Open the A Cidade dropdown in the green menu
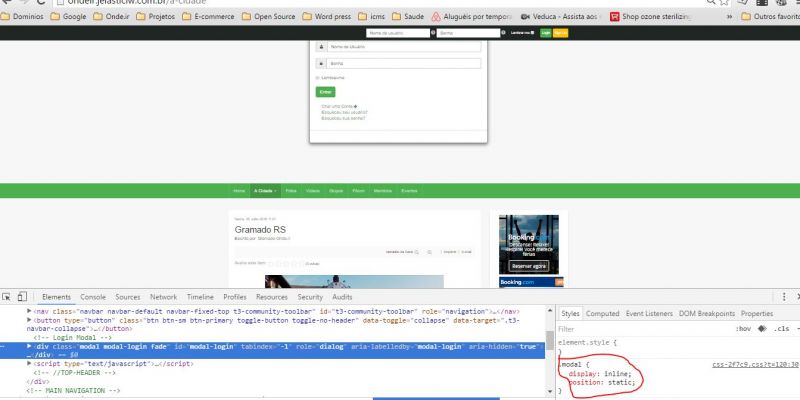The width and height of the screenshot is (800, 400). click(x=265, y=191)
